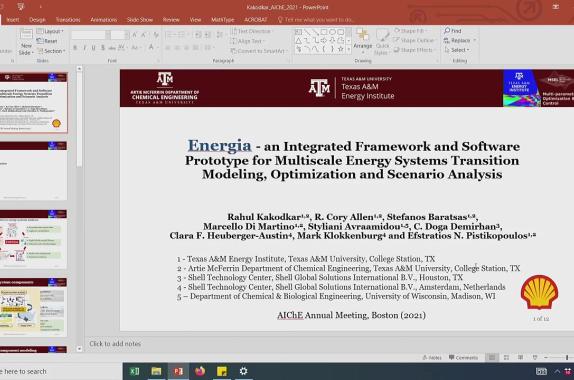Toggle the Notes pane in status bar
This screenshot has height=380, width=574.
[432, 357]
